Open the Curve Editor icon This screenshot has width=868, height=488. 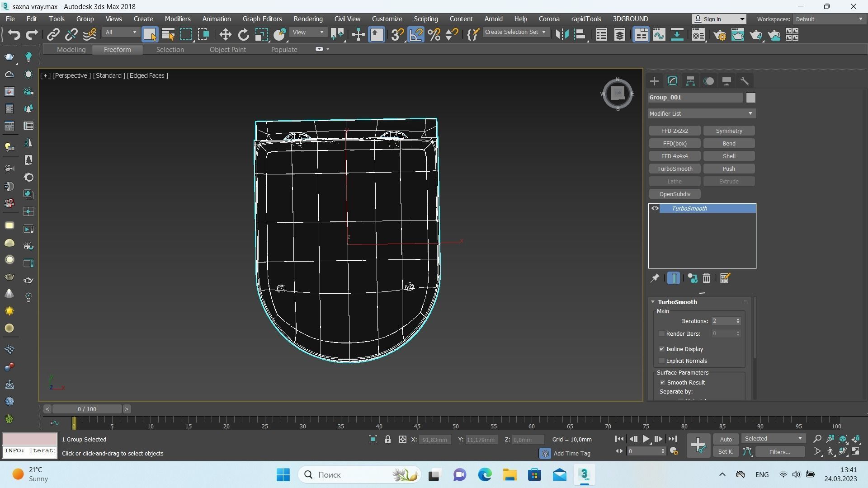[659, 34]
